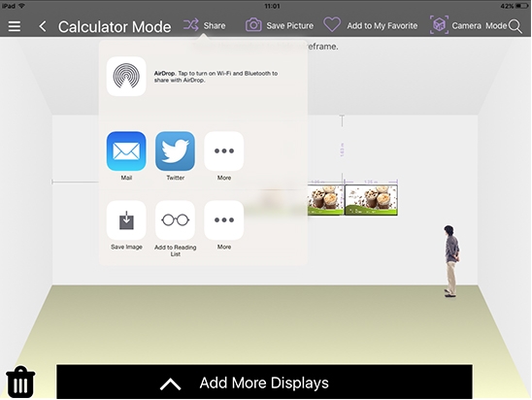
Task: Open search with magnifier icon
Action: 515,26
